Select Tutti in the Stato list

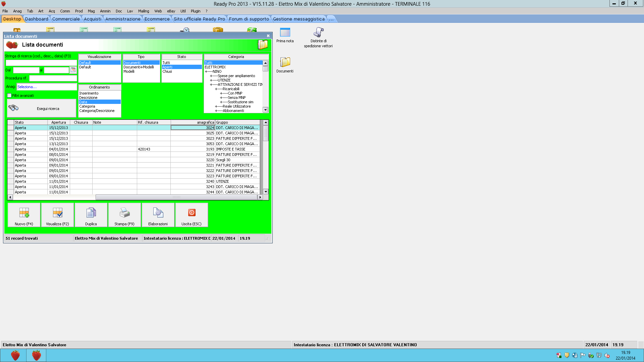pos(182,63)
